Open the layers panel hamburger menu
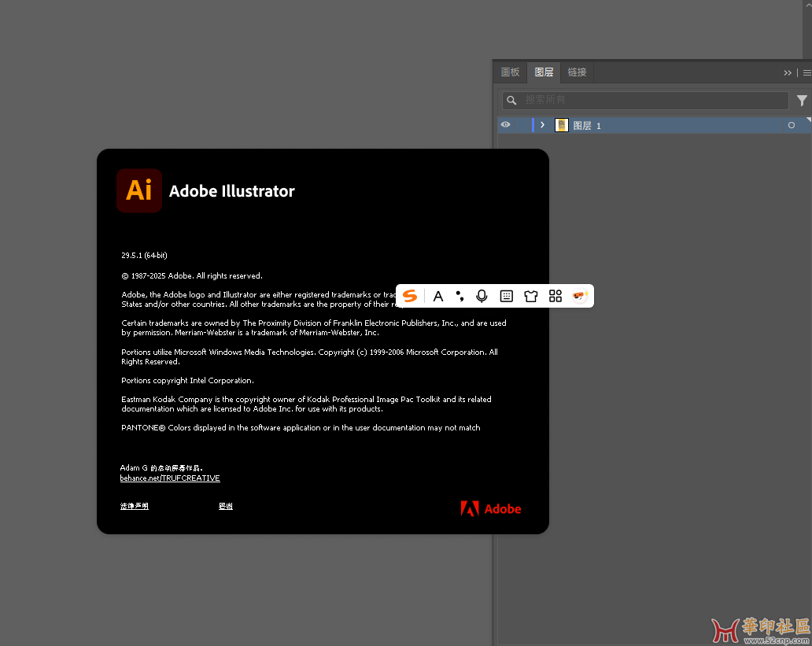The height and width of the screenshot is (646, 812). tap(806, 73)
